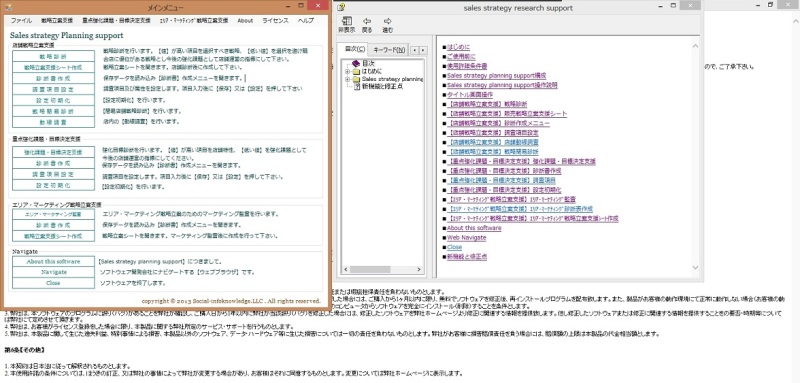800x383 pixels.
Task: Click the 進む (forward) arrow in help toolbar
Action: point(387,21)
